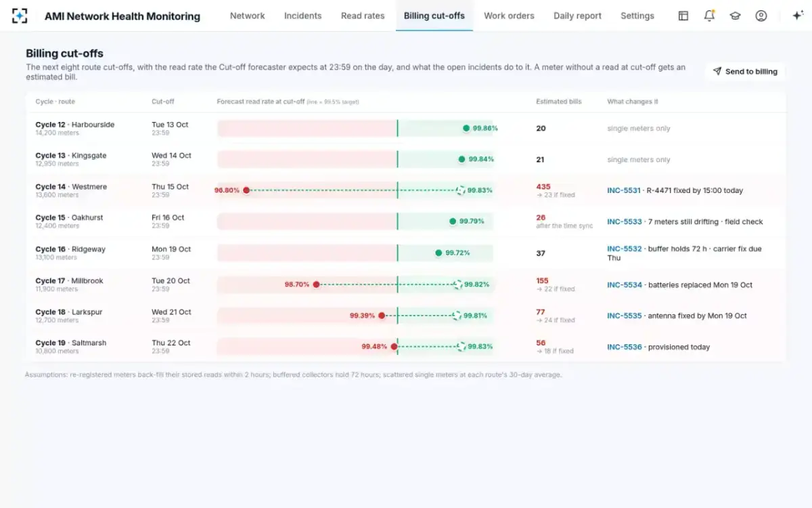Click the 37 estimated bills value for Ridgeway
812x508 pixels.
click(x=541, y=253)
